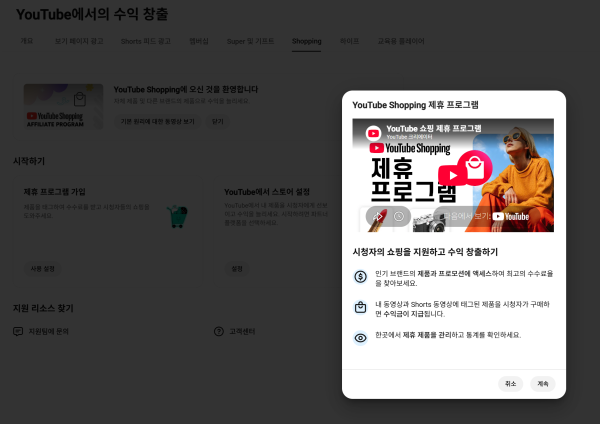
Task: Click the 제휴 프로그램 가입 card title
Action: click(x=55, y=192)
